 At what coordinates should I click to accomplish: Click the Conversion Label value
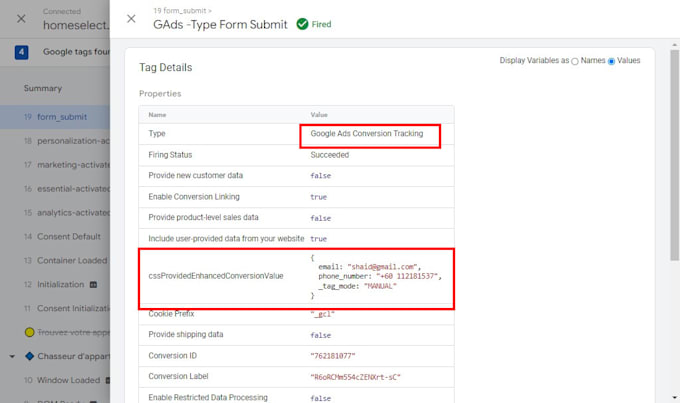coord(355,377)
